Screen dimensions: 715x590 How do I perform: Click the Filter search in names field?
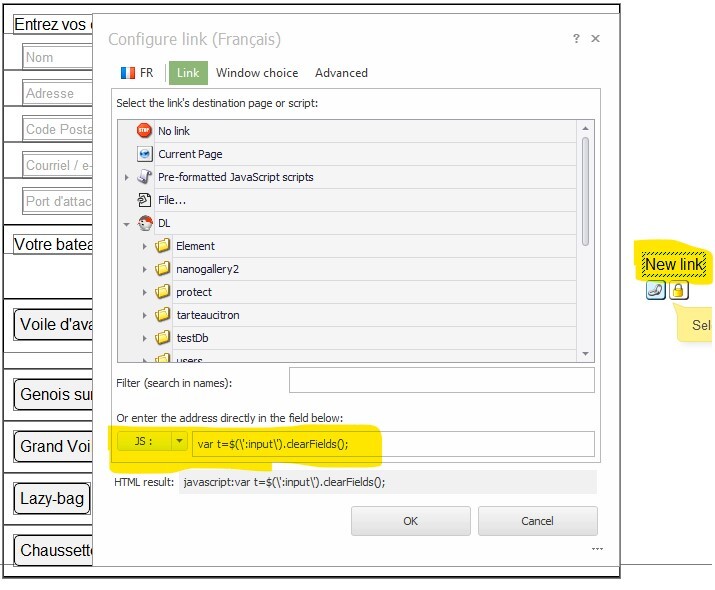(x=442, y=380)
